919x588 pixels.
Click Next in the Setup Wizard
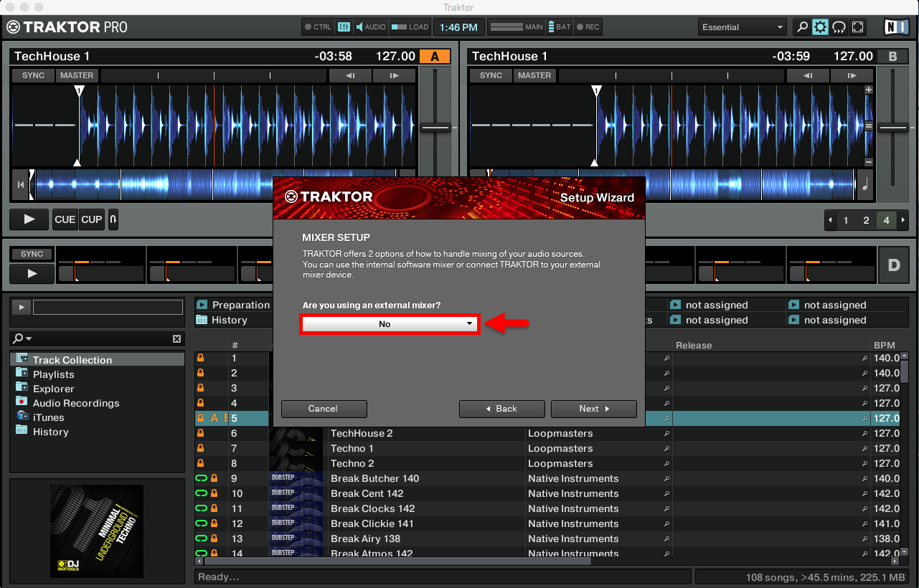[x=593, y=409]
